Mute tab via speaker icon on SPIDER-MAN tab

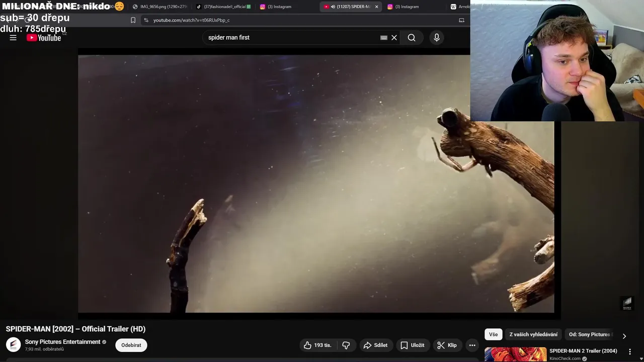(x=333, y=7)
